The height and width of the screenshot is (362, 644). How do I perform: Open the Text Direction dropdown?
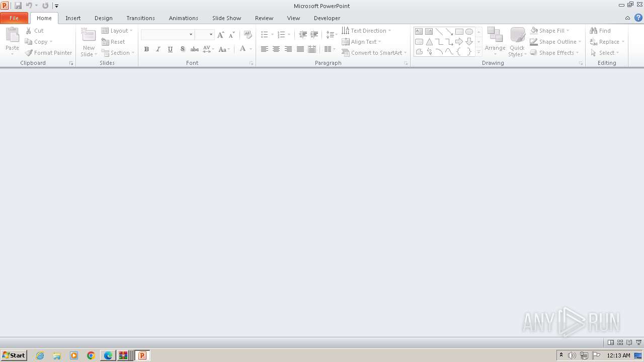click(366, 31)
